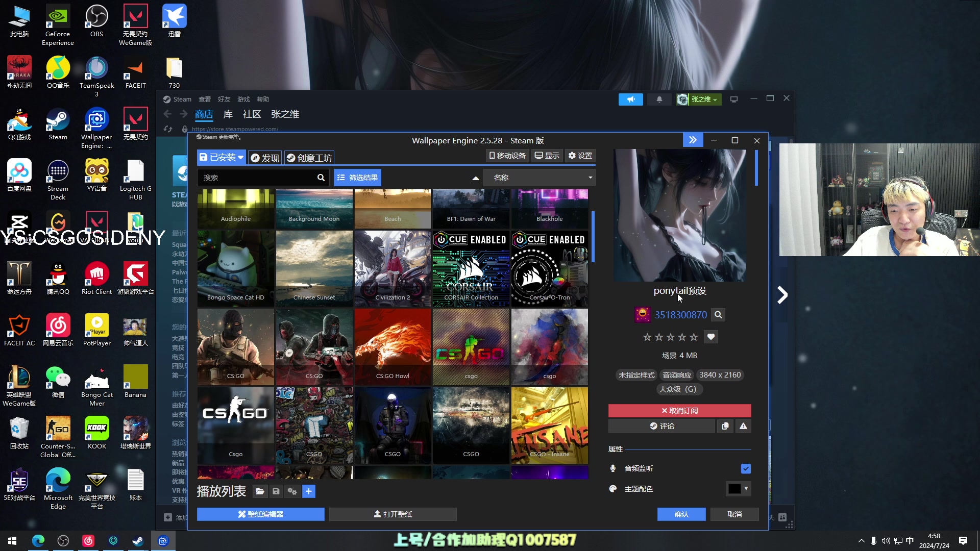Open Friends (好友) menu in Steam

(224, 99)
